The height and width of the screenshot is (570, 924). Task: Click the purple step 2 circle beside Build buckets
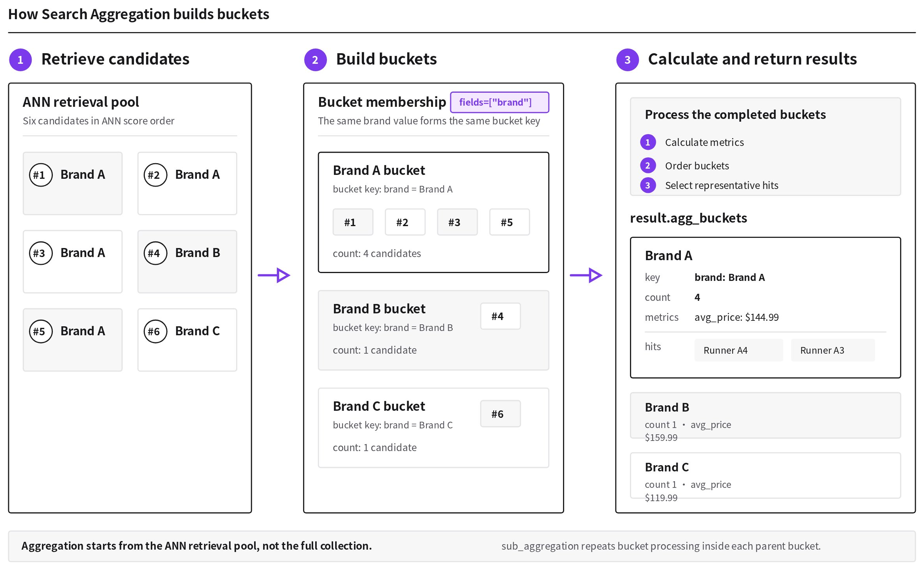pos(315,60)
